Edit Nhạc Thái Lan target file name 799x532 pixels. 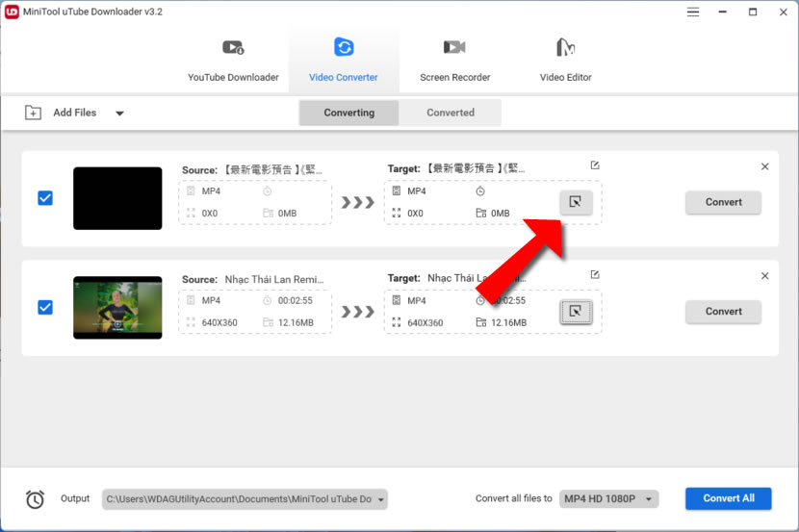[x=595, y=274]
